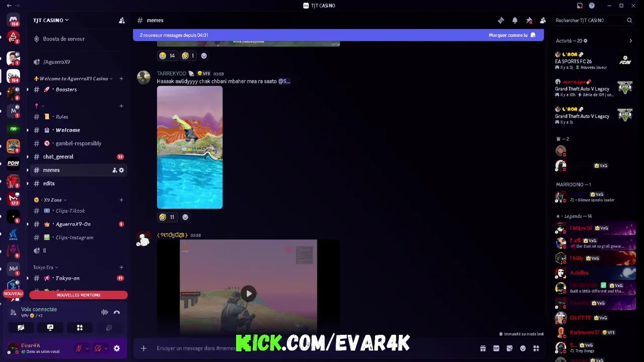Viewport: 644px width, 362px height.
Task: Toggle the member list icon
Action: click(543, 20)
